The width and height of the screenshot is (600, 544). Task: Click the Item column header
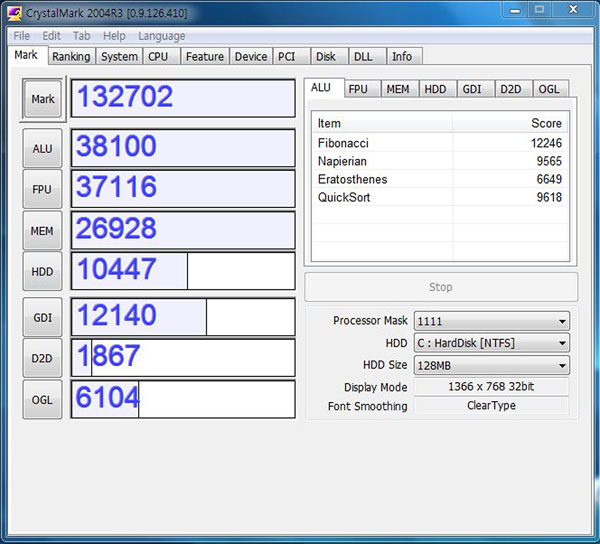pos(382,123)
